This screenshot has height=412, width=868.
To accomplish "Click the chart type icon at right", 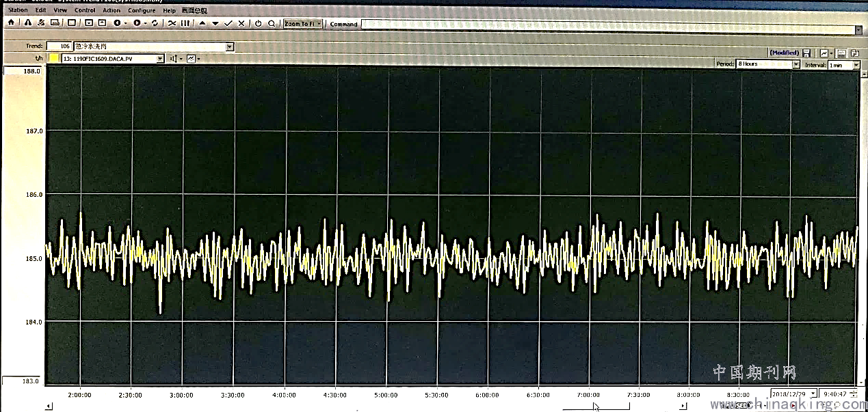I will [x=824, y=53].
